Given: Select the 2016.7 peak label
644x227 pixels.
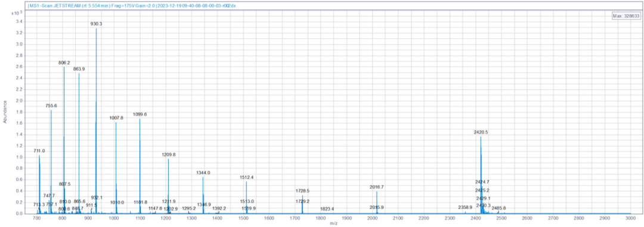Looking at the screenshot, I should 377,187.
